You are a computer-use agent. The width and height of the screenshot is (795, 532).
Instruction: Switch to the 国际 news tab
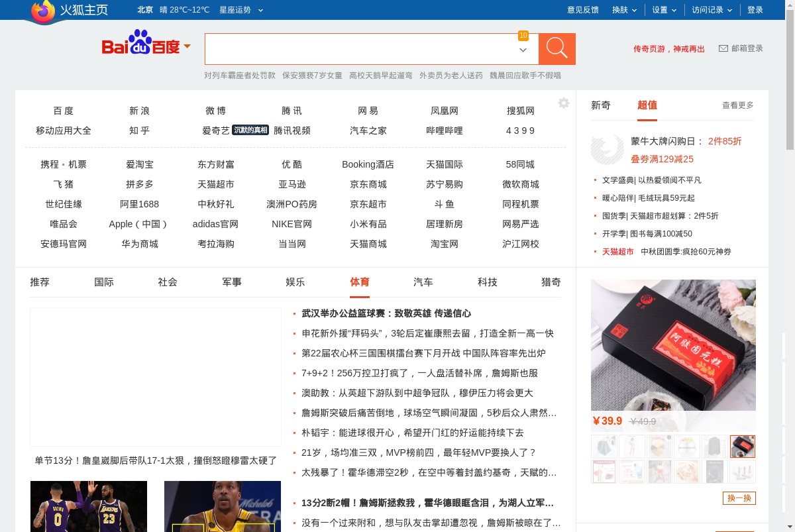point(104,282)
